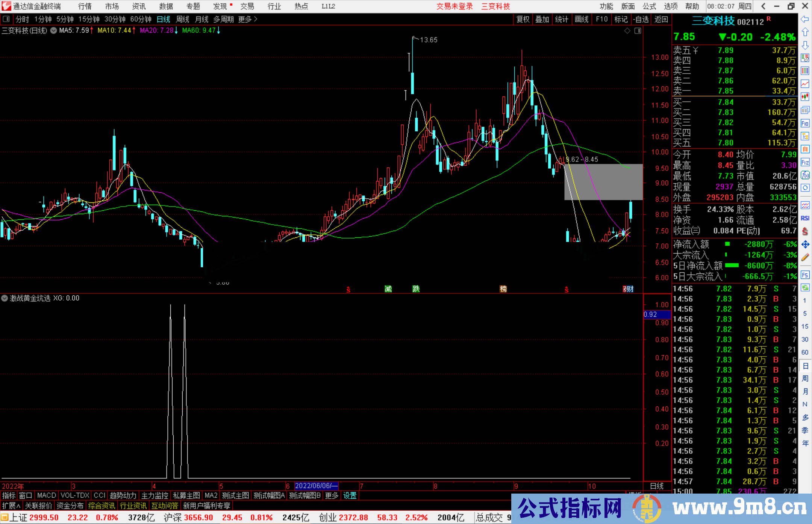This screenshot has width=812, height=524.
Task: Click the 2022/06/06 date marker
Action: click(x=316, y=486)
